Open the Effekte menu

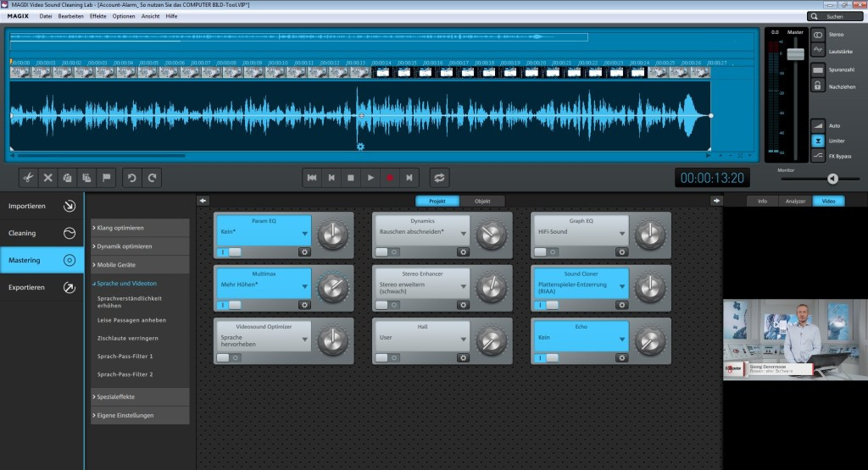(x=98, y=17)
